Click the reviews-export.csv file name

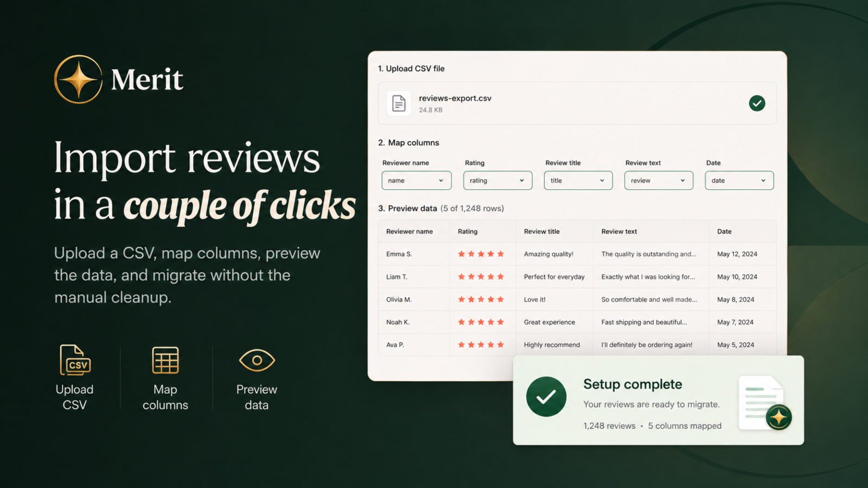click(x=455, y=98)
